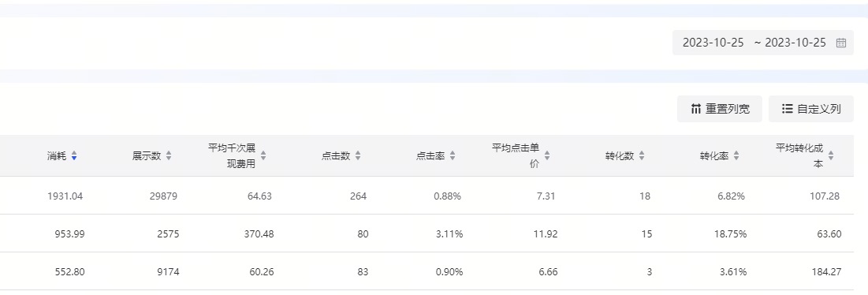Sort by 点击率 column arrow icon

[453, 156]
